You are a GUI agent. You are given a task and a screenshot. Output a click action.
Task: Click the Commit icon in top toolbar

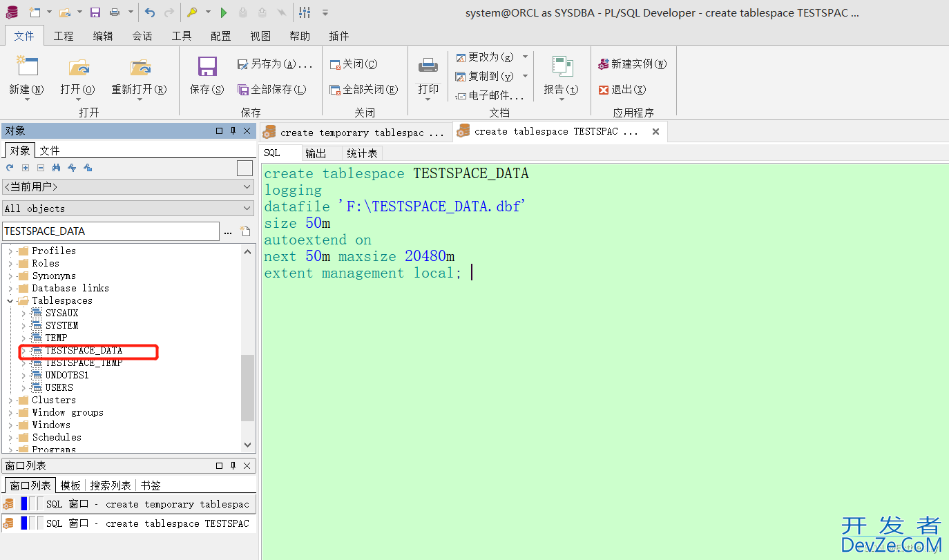pyautogui.click(x=243, y=12)
